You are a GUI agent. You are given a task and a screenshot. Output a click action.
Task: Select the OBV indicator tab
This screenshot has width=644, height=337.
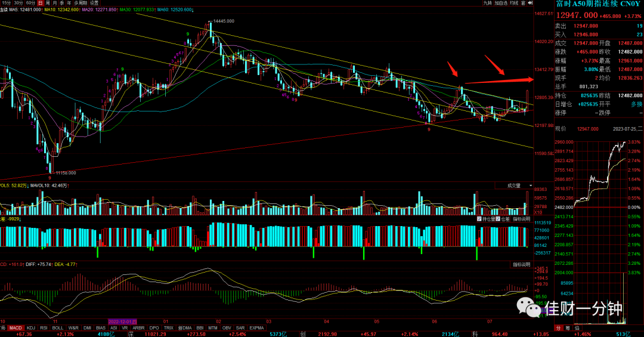tap(227, 328)
